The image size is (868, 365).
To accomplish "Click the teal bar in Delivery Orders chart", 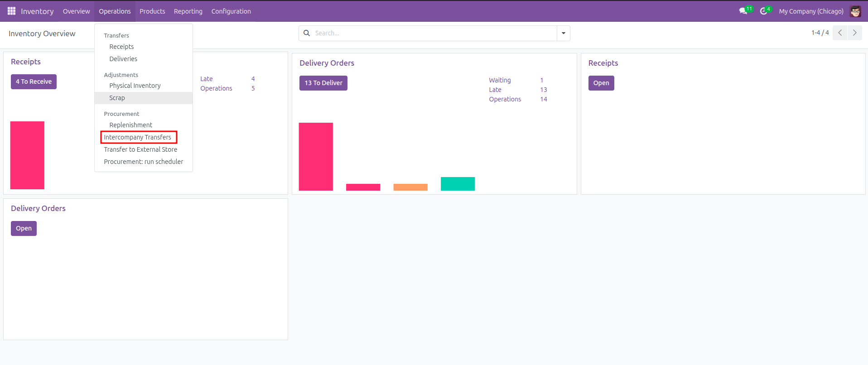I will (x=458, y=184).
